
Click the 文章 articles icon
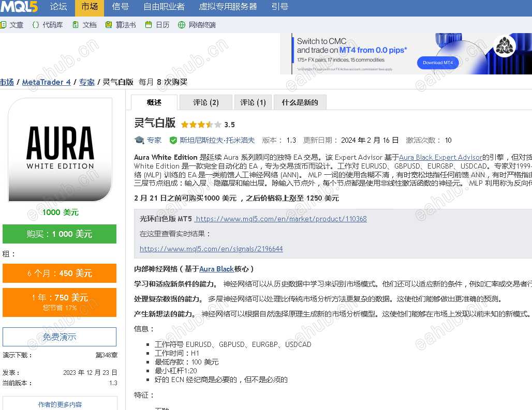(3, 25)
